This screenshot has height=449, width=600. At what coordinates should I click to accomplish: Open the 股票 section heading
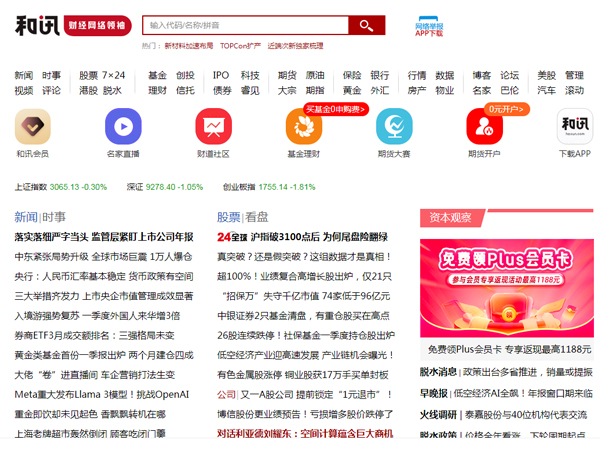pyautogui.click(x=228, y=217)
